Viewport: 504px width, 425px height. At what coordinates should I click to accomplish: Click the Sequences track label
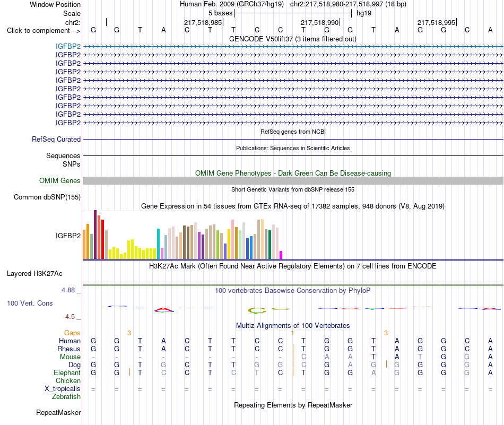[x=63, y=155]
